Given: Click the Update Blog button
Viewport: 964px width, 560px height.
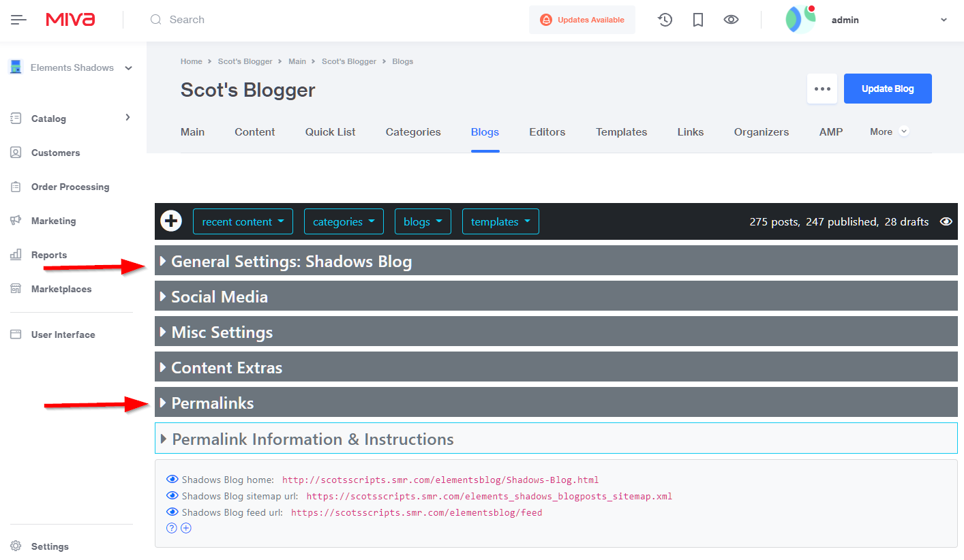Looking at the screenshot, I should pyautogui.click(x=887, y=89).
